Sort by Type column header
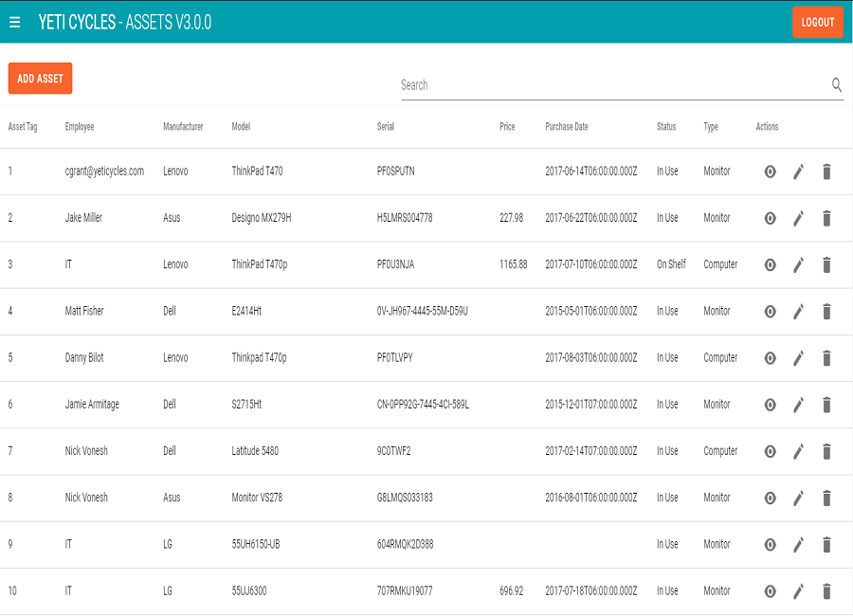The height and width of the screenshot is (616, 853). tap(711, 127)
